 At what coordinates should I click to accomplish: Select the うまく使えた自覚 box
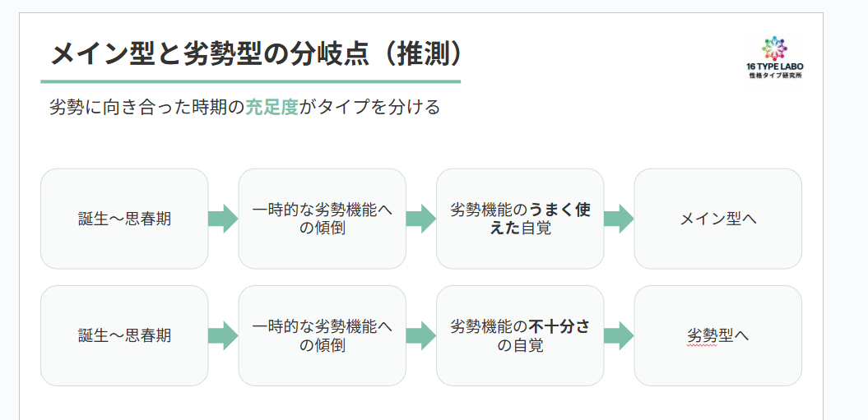[520, 219]
